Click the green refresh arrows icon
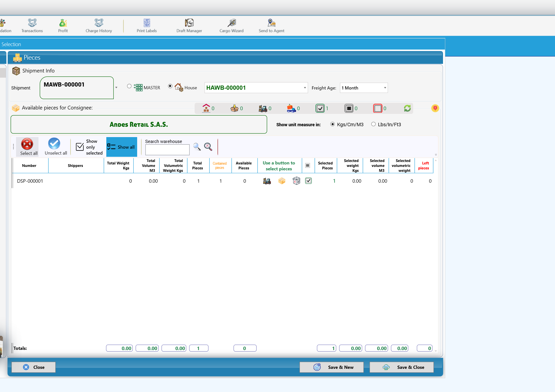The width and height of the screenshot is (555, 392). tap(407, 108)
